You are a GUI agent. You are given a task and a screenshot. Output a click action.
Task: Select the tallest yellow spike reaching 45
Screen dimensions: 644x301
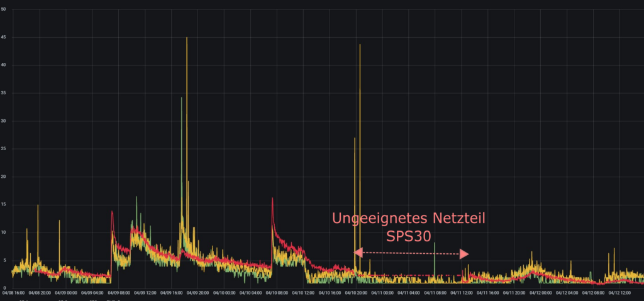(x=187, y=39)
